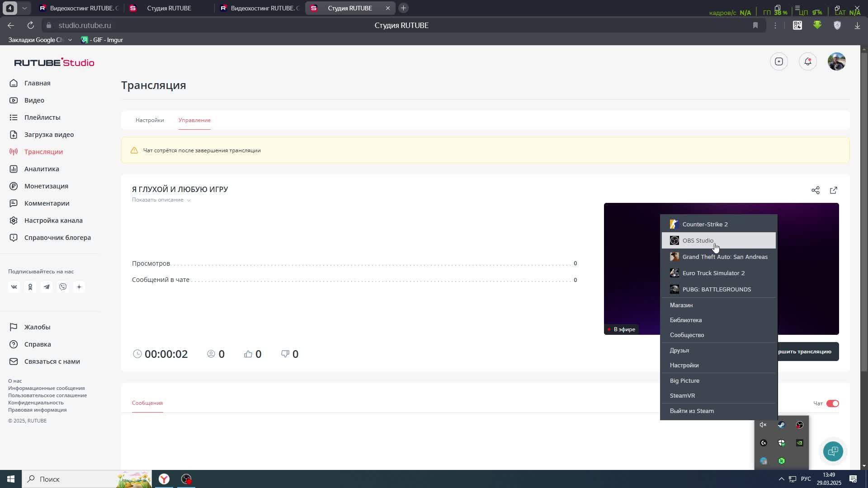Switch to the Настройки stream tab
The height and width of the screenshot is (488, 868).
pos(150,120)
